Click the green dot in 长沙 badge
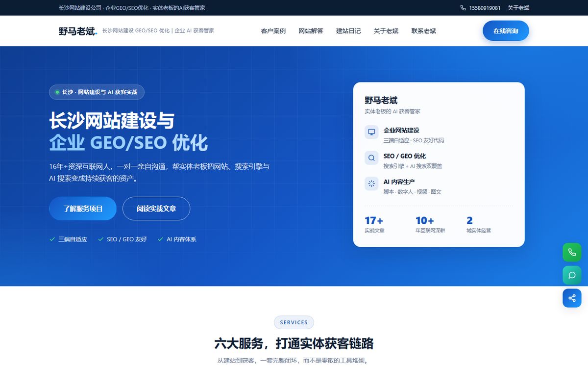The image size is (588, 368). coord(57,92)
